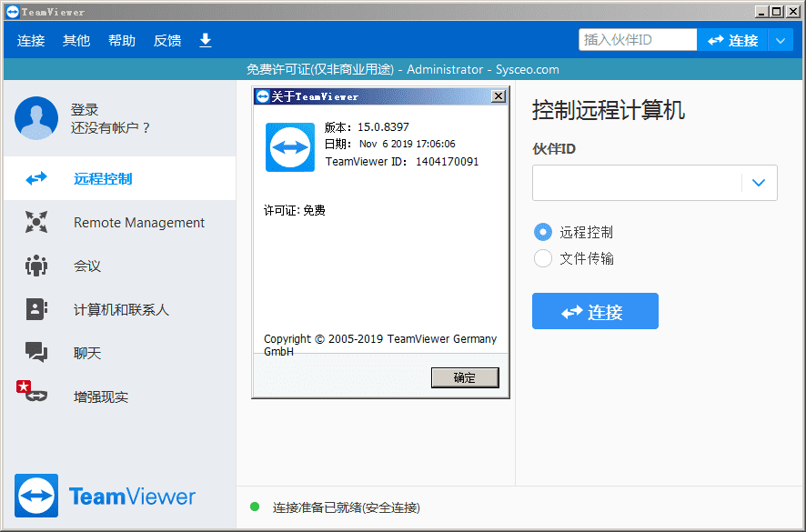Click the 插入伙伴ID input field
806x532 pixels.
point(638,40)
